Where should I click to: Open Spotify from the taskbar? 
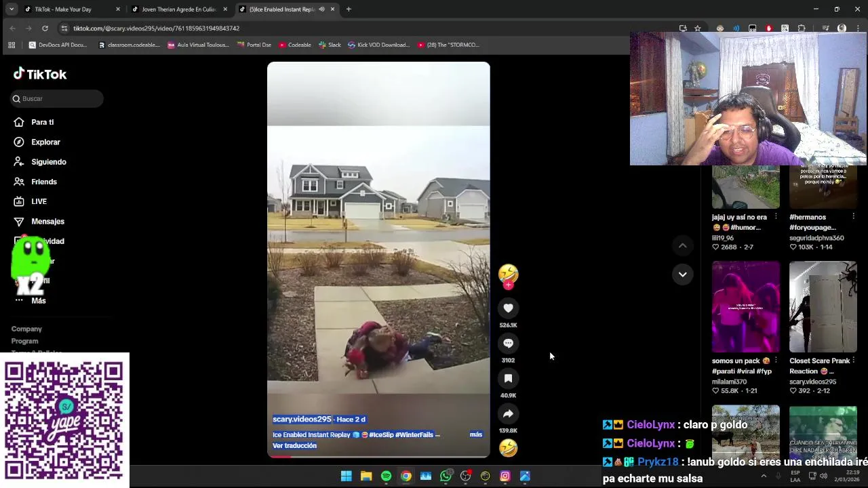[386, 476]
